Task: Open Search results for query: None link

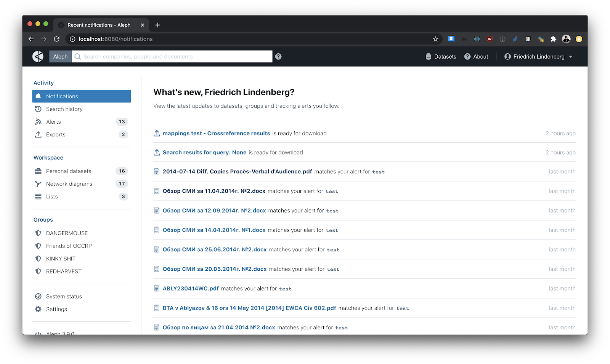Action: pyautogui.click(x=204, y=152)
